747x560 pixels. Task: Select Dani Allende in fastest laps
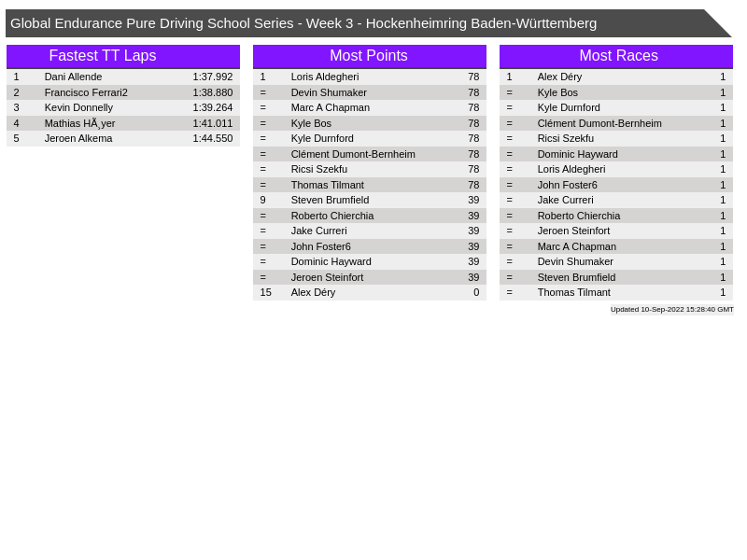click(73, 77)
